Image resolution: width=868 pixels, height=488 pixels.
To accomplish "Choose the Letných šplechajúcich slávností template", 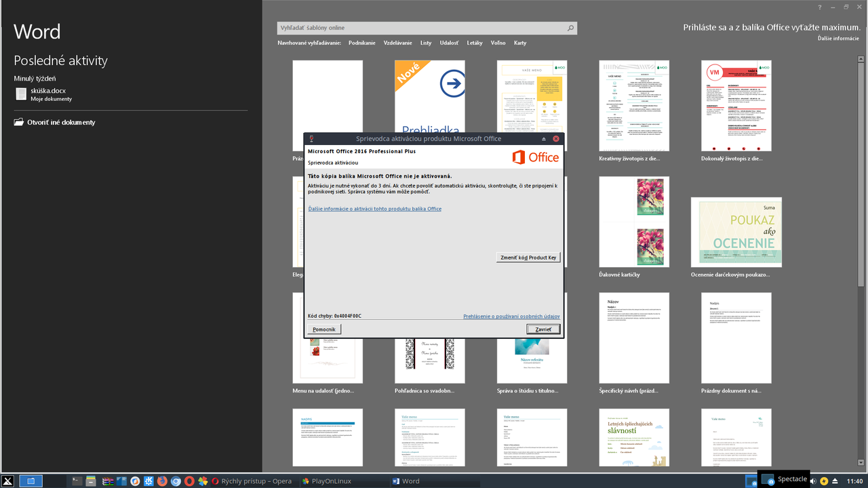I will (x=634, y=438).
